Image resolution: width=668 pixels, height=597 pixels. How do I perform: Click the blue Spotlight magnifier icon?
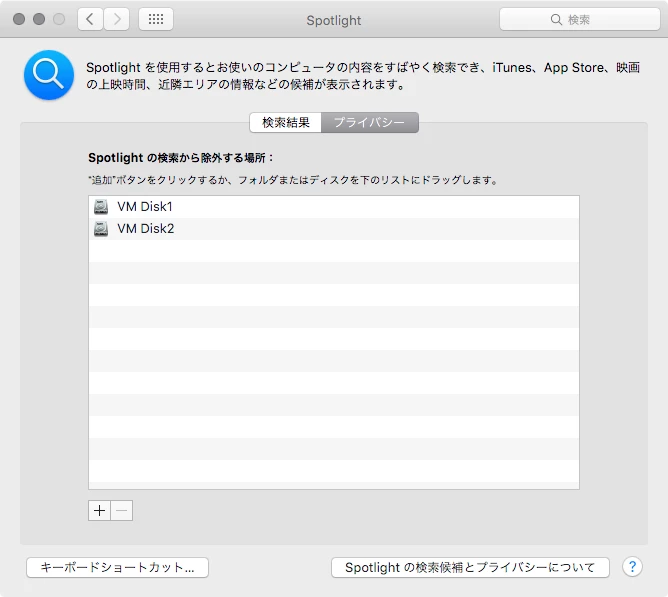click(x=49, y=75)
